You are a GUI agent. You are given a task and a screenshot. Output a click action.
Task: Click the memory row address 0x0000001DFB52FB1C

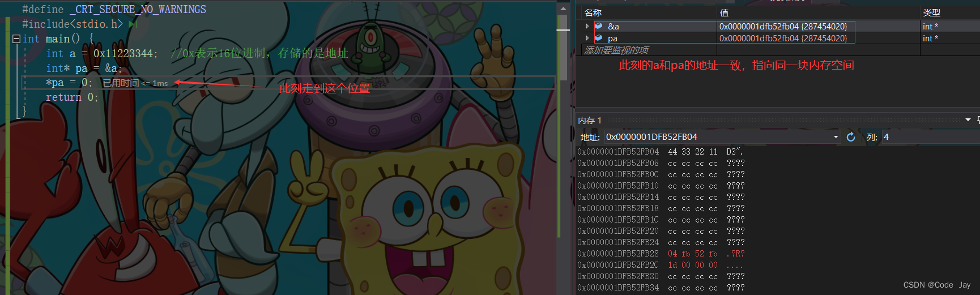[x=618, y=220]
